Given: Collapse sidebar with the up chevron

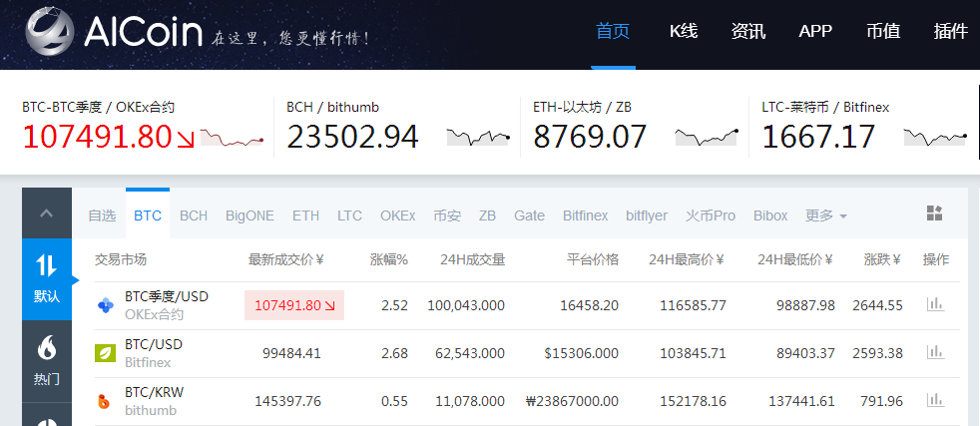Looking at the screenshot, I should [x=46, y=213].
